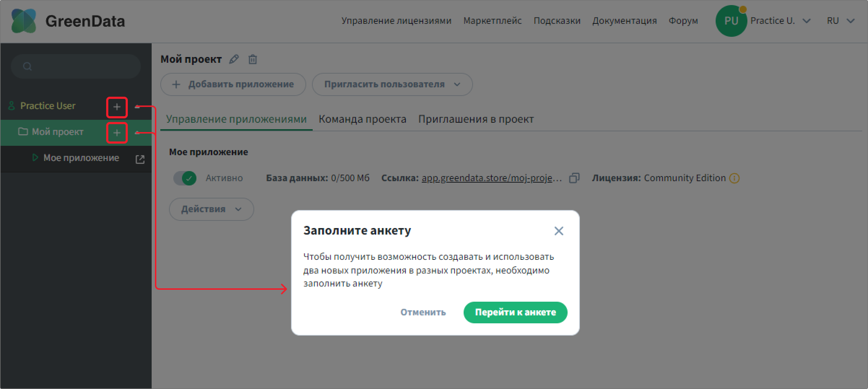Click the sidebar search field
Screen dimensions: 868x389
point(76,66)
